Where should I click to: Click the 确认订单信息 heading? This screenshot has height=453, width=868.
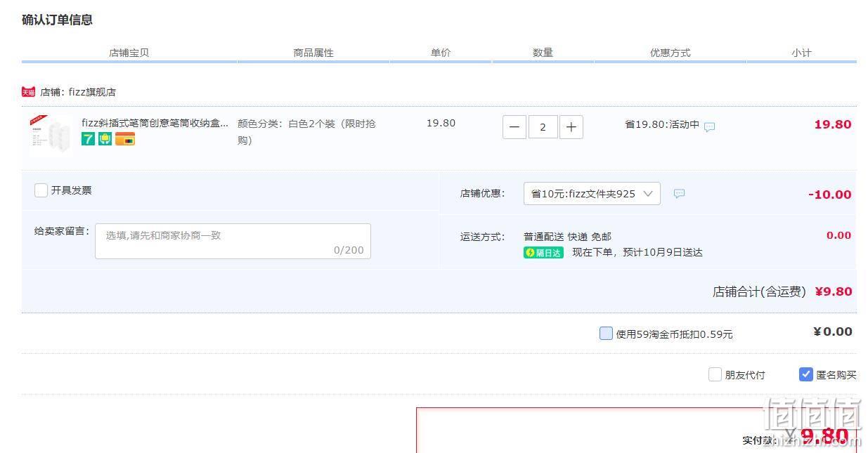coord(57,20)
